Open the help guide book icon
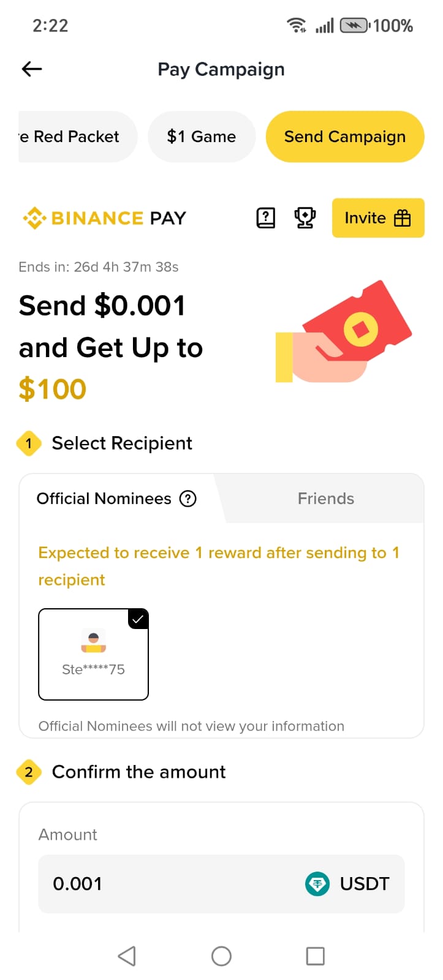443x980 pixels. (x=265, y=218)
